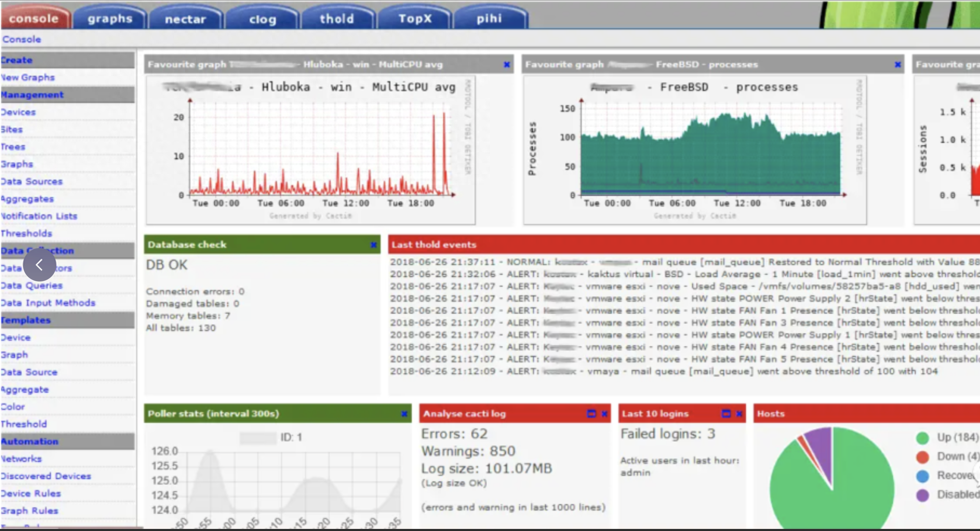The image size is (980, 531).
Task: Click the previous arrow circle button
Action: click(x=39, y=265)
